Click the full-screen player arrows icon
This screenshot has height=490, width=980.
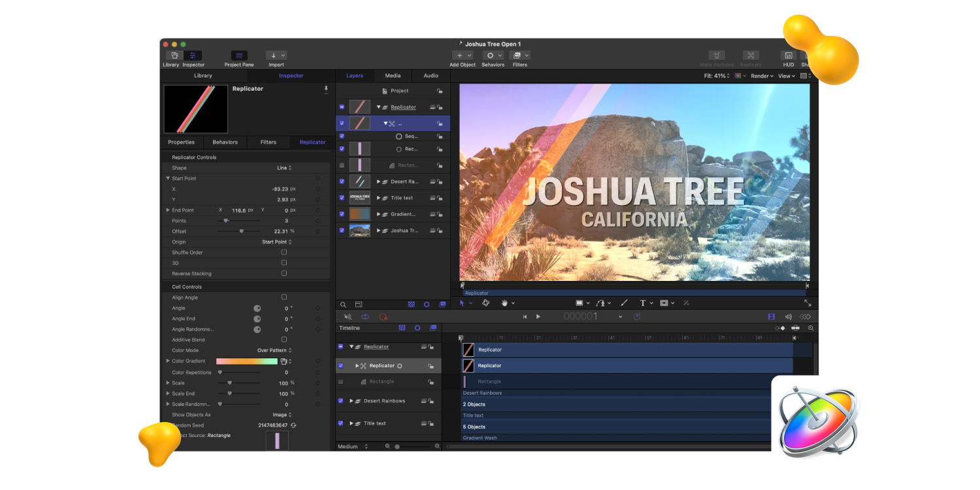[808, 303]
